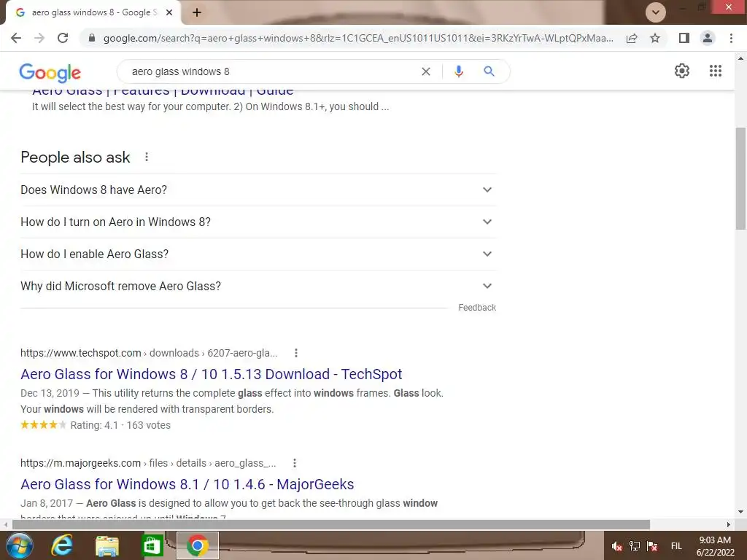Screen dimensions: 747x560
Task: Open 'Aero Glass | Features | Download | Guide' link
Action: 163,93
